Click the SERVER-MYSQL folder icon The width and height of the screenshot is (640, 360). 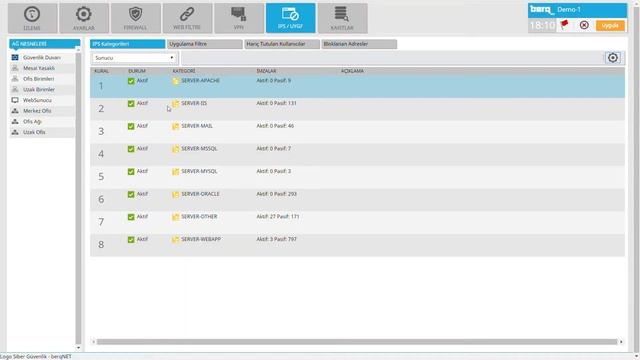[x=176, y=171]
